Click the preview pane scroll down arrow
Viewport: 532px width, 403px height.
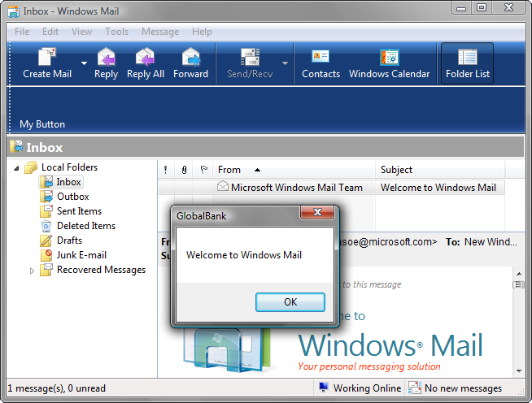point(519,371)
